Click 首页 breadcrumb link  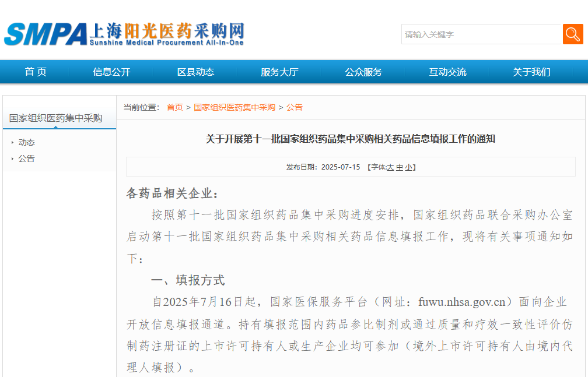(175, 108)
